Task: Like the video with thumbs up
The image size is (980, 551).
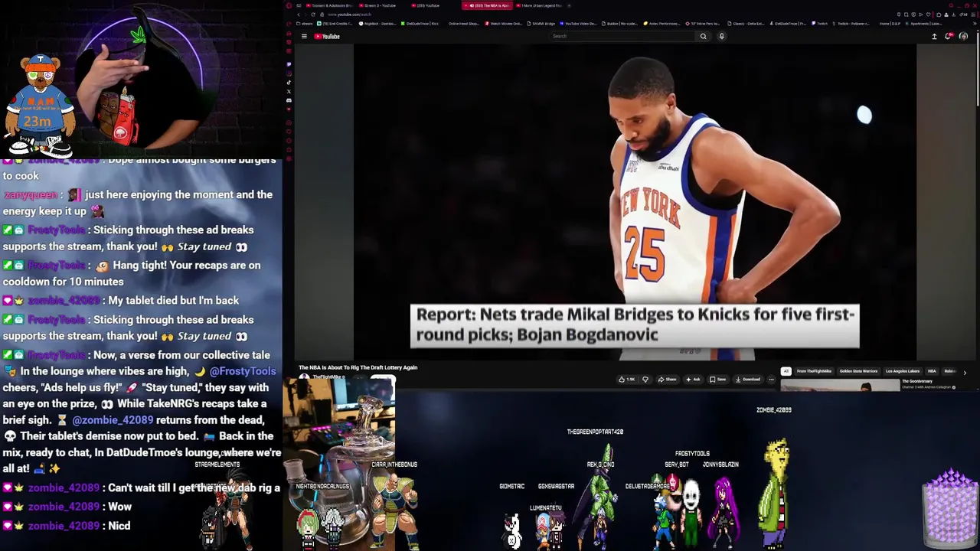Action: point(626,380)
